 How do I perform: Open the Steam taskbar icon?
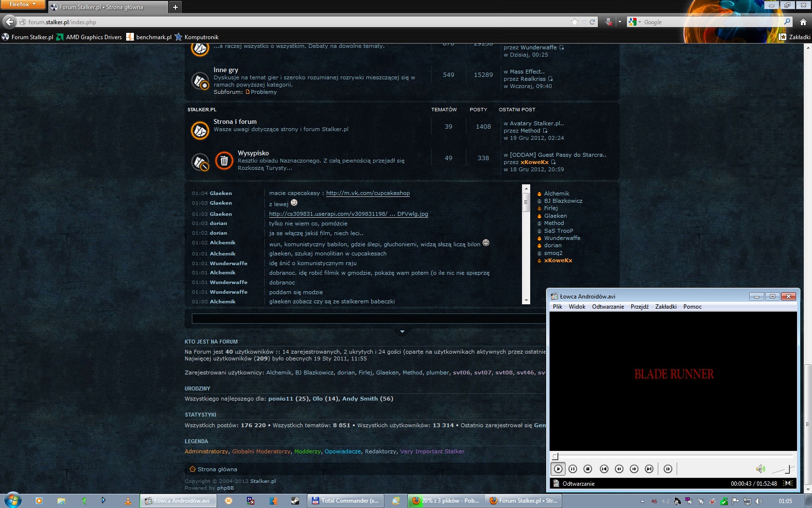tap(295, 501)
